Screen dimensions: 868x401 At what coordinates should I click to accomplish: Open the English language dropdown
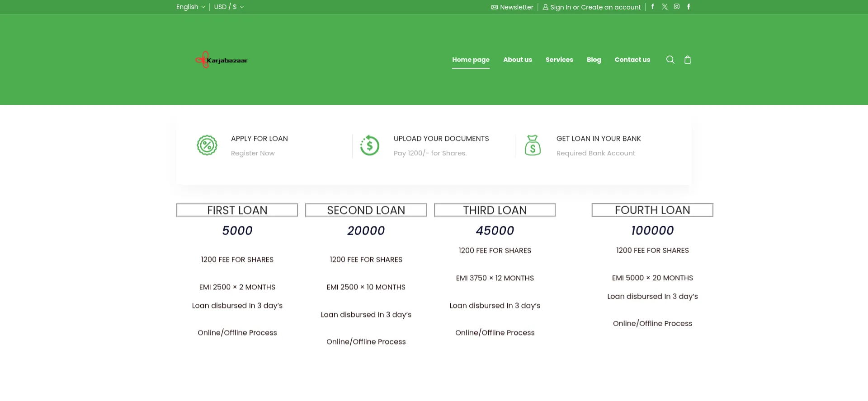pyautogui.click(x=190, y=7)
